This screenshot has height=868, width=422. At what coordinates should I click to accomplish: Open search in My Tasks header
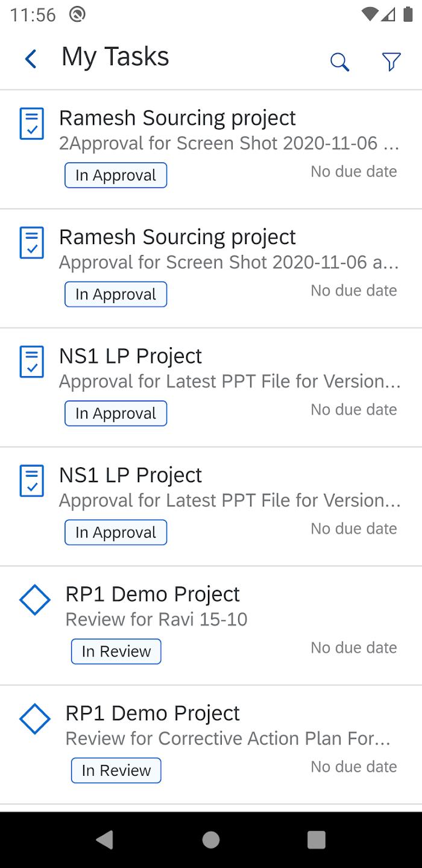pyautogui.click(x=339, y=61)
